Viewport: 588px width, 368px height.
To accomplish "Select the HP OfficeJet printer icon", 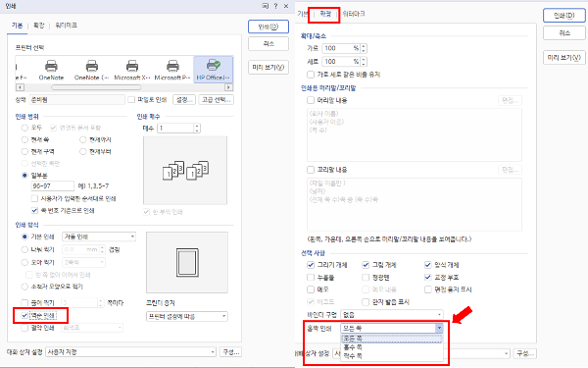I will [x=213, y=70].
